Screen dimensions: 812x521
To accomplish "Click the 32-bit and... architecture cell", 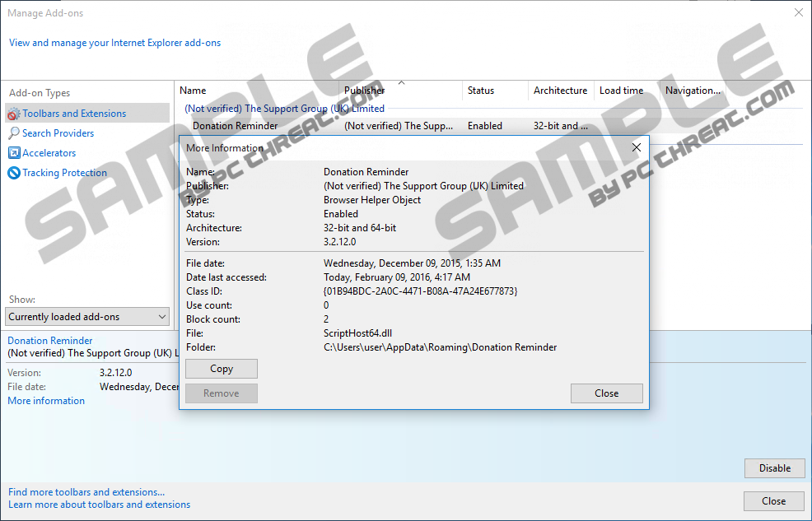I will [561, 126].
